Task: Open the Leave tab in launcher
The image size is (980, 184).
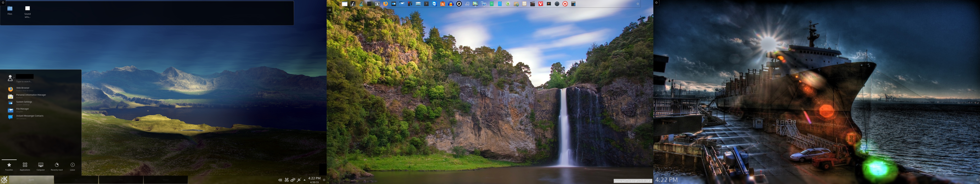Action: click(x=72, y=166)
